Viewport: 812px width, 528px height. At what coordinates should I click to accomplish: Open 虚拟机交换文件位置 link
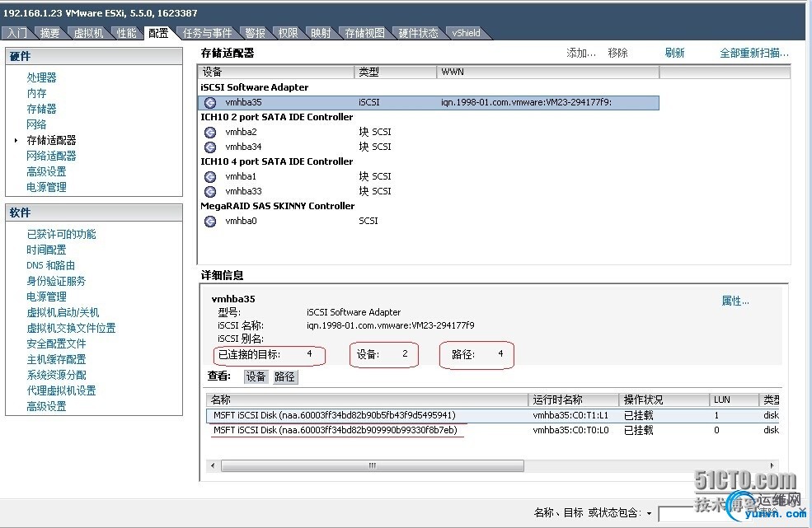tap(71, 328)
